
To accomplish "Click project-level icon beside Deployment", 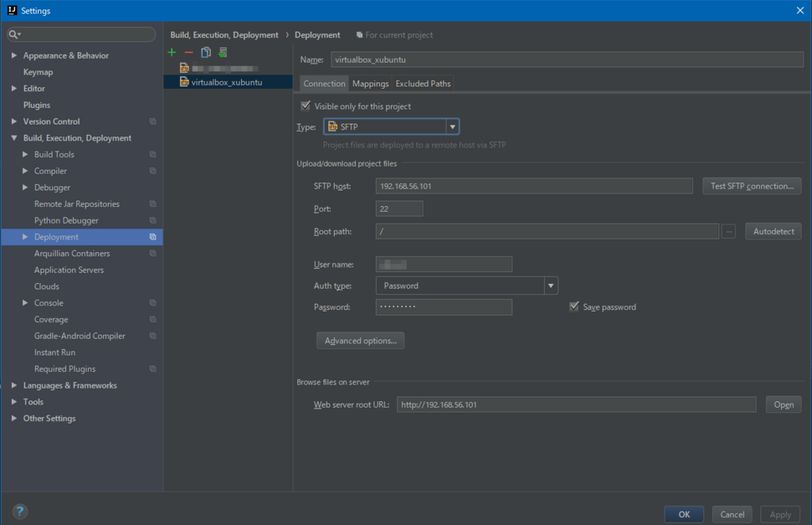I will click(x=153, y=236).
